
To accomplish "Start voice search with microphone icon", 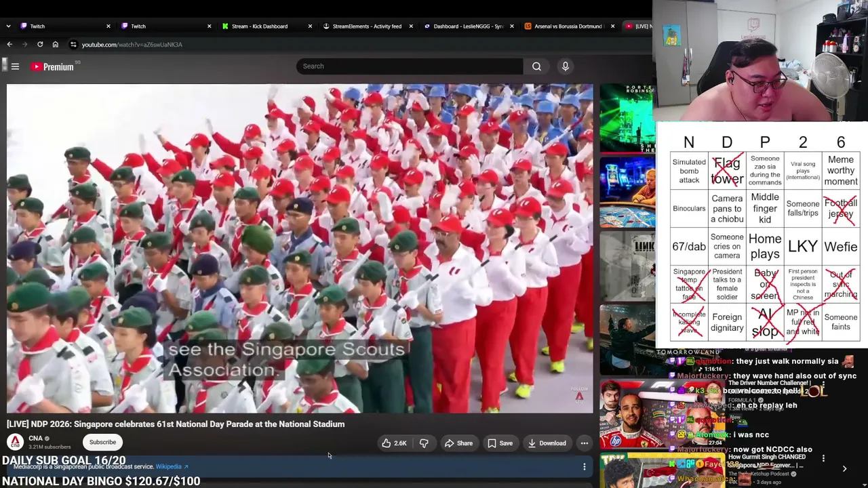I will coord(565,66).
